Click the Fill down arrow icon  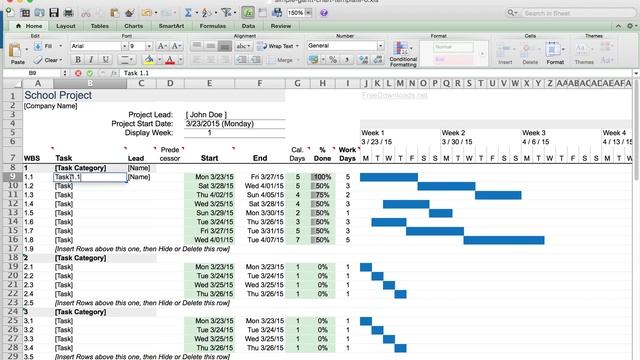pyautogui.click(x=38, y=46)
